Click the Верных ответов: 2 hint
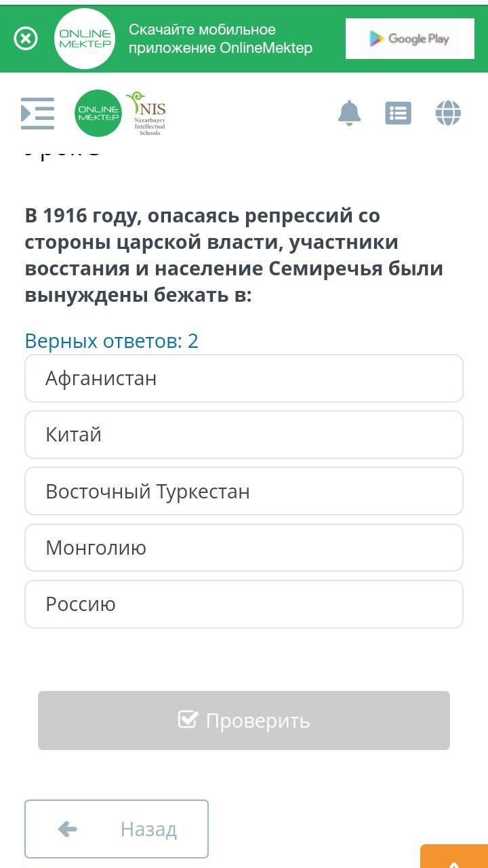488x868 pixels. (111, 340)
